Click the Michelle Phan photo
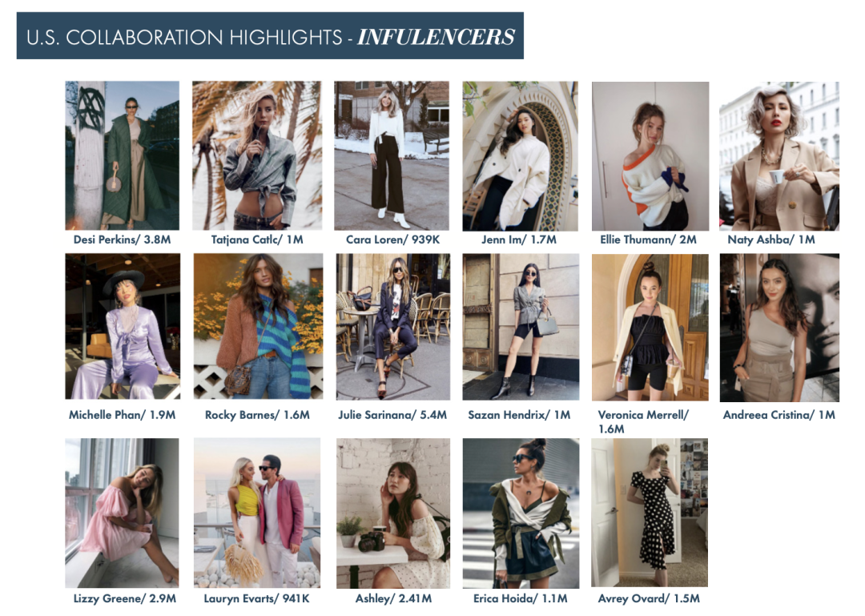865x616 pixels. click(x=123, y=326)
